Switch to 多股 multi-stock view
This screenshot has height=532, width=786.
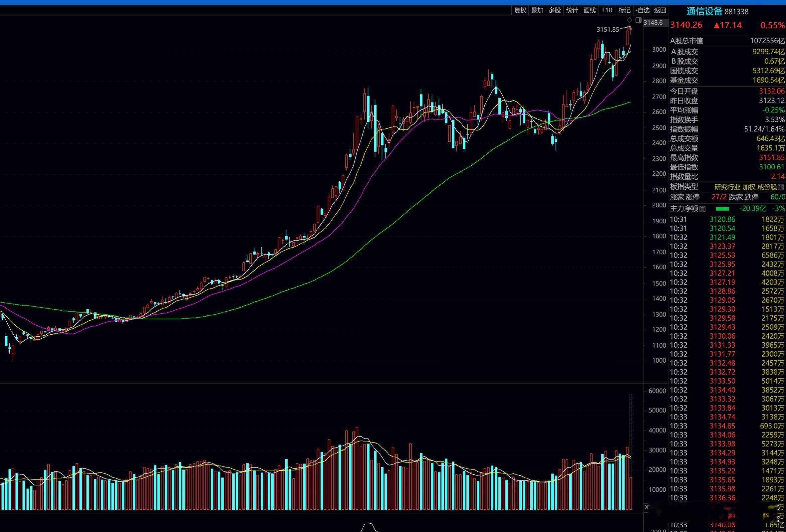point(555,10)
